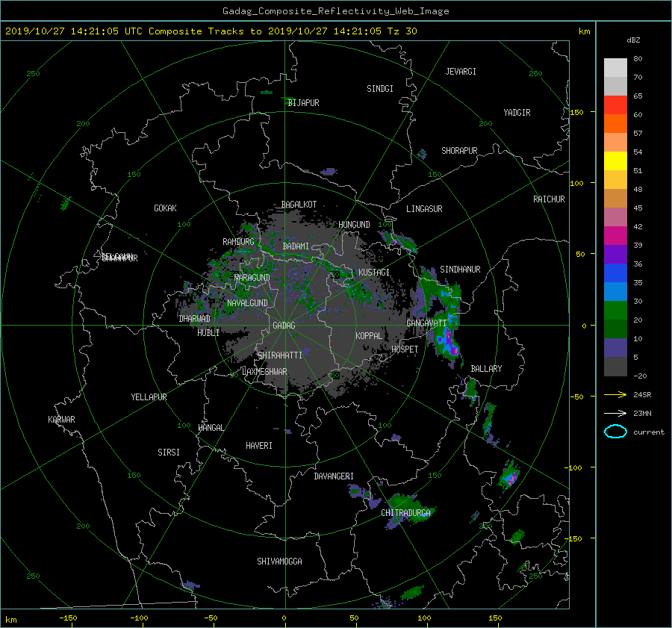
Task: Click the 24SR legend label
Action: [x=642, y=395]
